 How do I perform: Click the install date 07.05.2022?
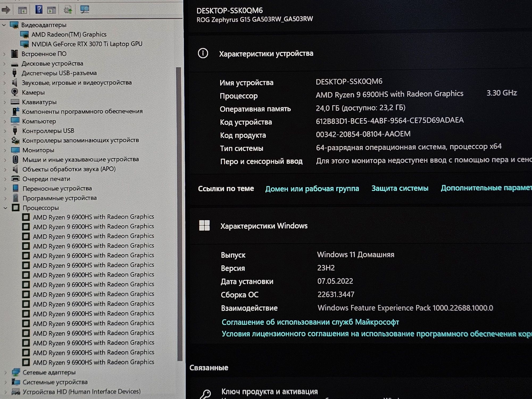335,281
